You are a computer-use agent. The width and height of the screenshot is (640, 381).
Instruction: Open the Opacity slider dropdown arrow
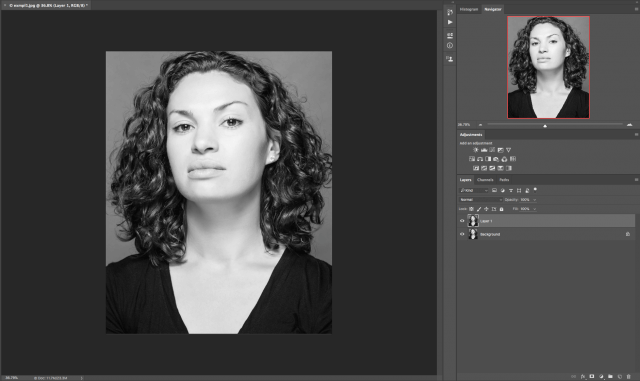pos(535,200)
